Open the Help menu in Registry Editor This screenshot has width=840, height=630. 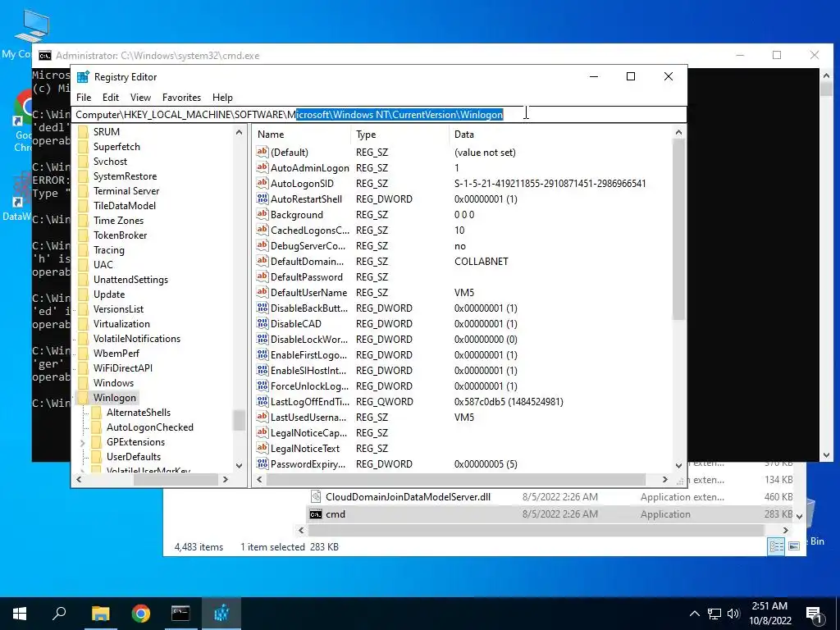(222, 98)
